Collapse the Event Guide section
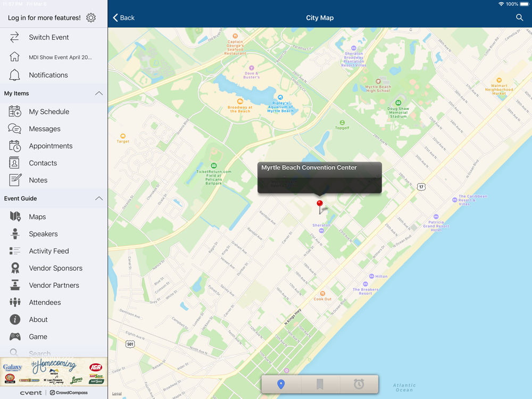The image size is (532, 399). (99, 198)
